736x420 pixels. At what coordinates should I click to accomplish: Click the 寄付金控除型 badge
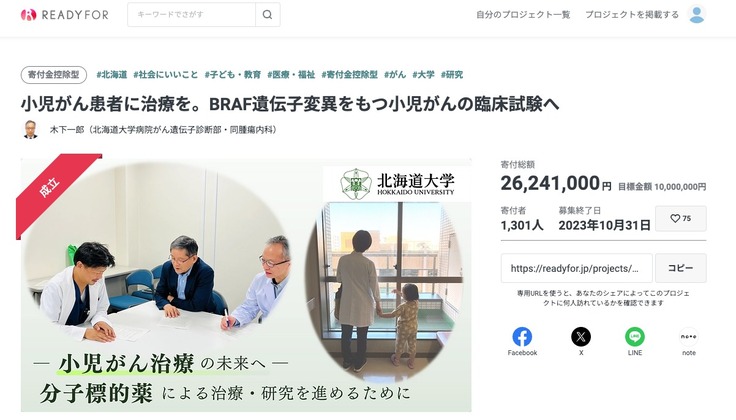(x=54, y=75)
